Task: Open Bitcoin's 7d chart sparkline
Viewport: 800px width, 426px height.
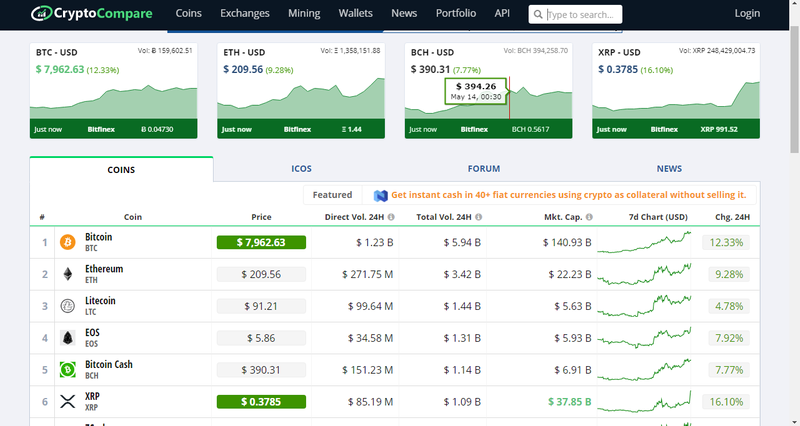Action: coord(644,242)
